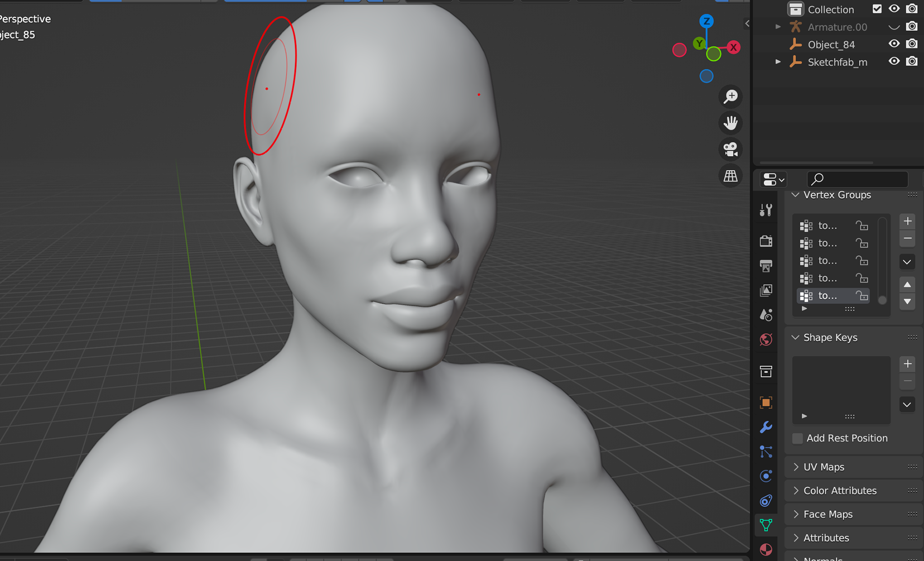Add a new vertex group
Image resolution: width=924 pixels, height=561 pixels.
point(907,222)
